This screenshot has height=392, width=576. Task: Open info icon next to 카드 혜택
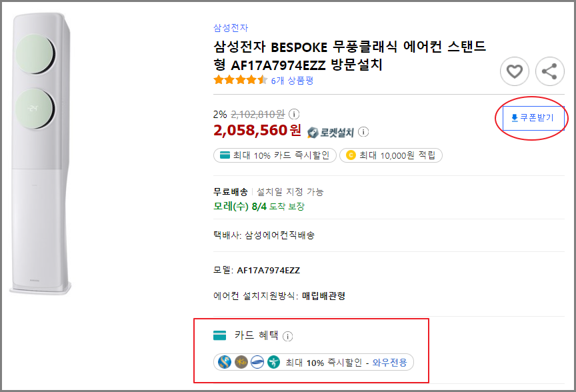tap(287, 336)
